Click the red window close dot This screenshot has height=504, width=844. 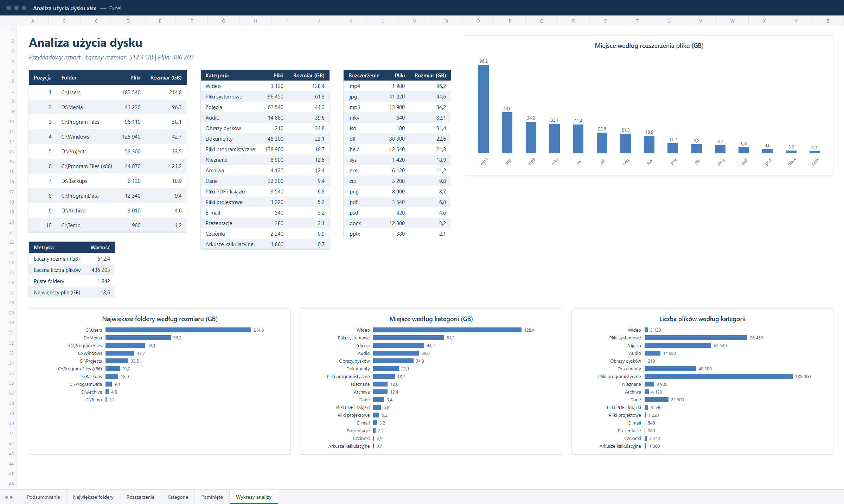pos(8,8)
